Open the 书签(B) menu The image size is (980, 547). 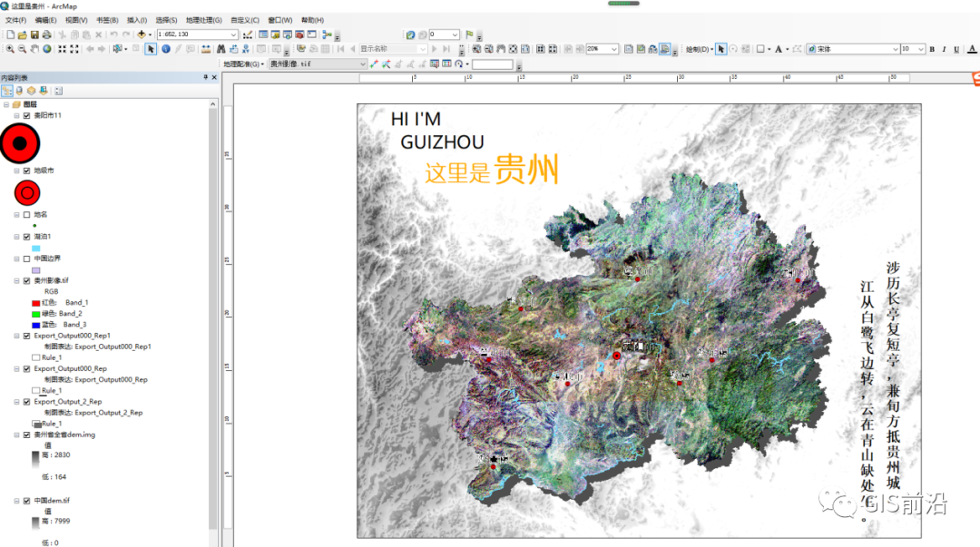point(107,20)
